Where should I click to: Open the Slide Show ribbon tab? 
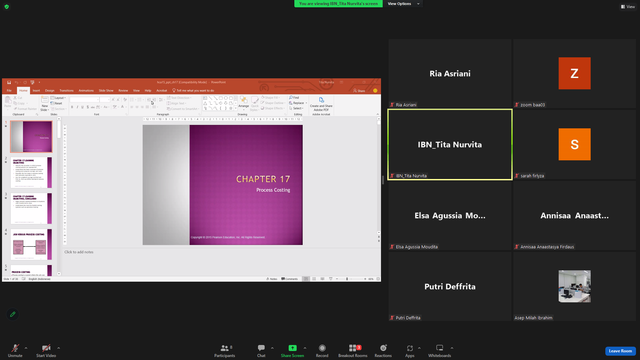(x=106, y=91)
